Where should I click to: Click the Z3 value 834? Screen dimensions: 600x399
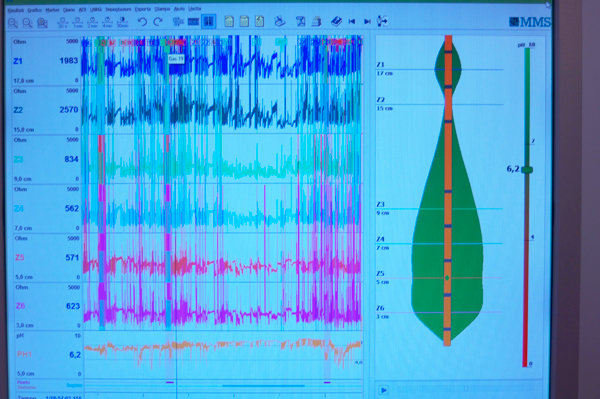click(71, 159)
